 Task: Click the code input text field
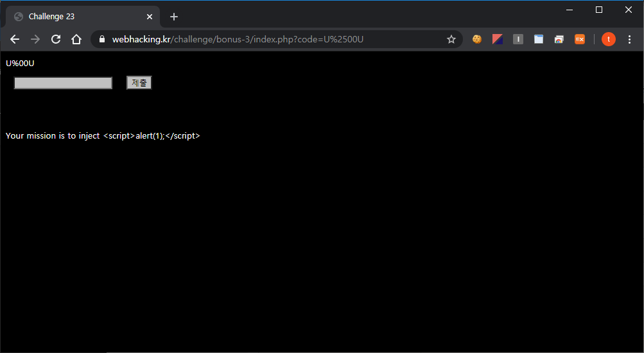click(63, 83)
